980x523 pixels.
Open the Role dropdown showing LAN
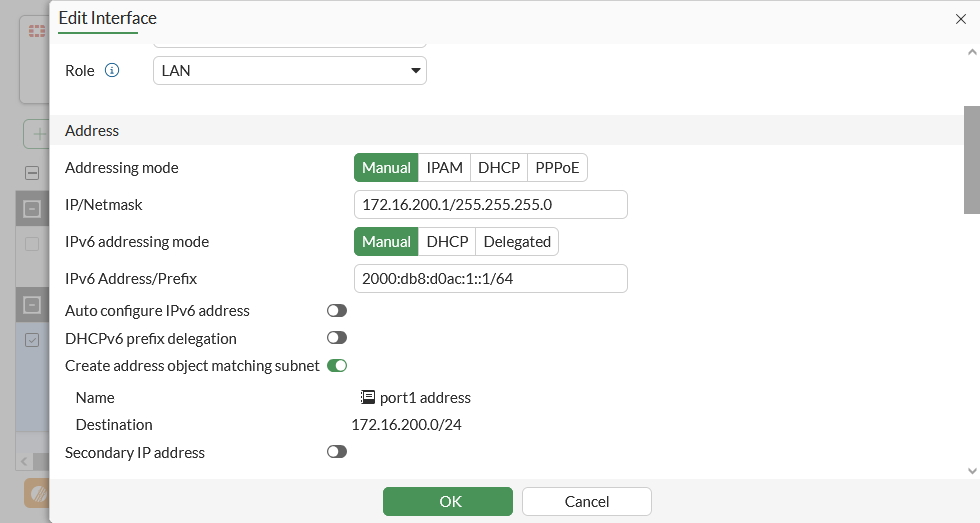(289, 71)
